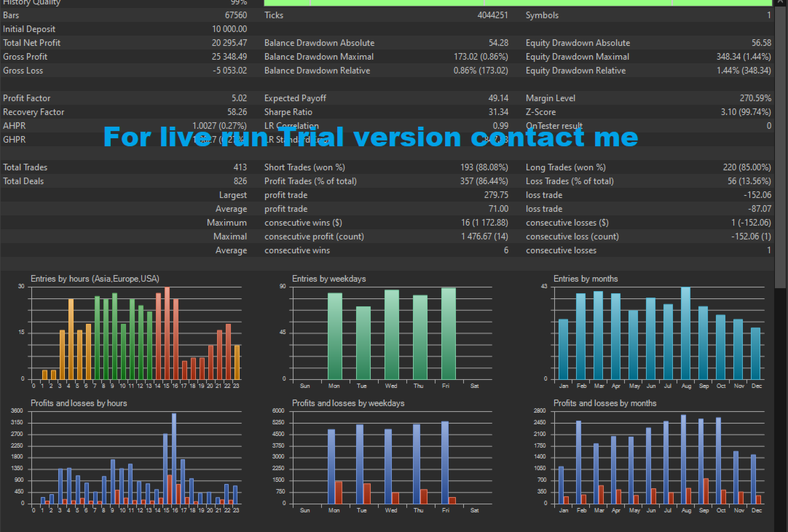Select the 'AHPR' label

pos(14,126)
